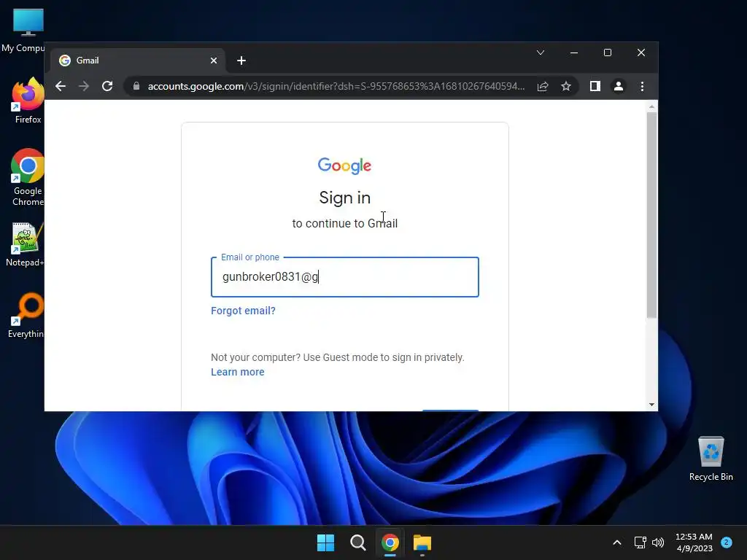
Task: Open Chrome side panel icon
Action: click(x=595, y=86)
